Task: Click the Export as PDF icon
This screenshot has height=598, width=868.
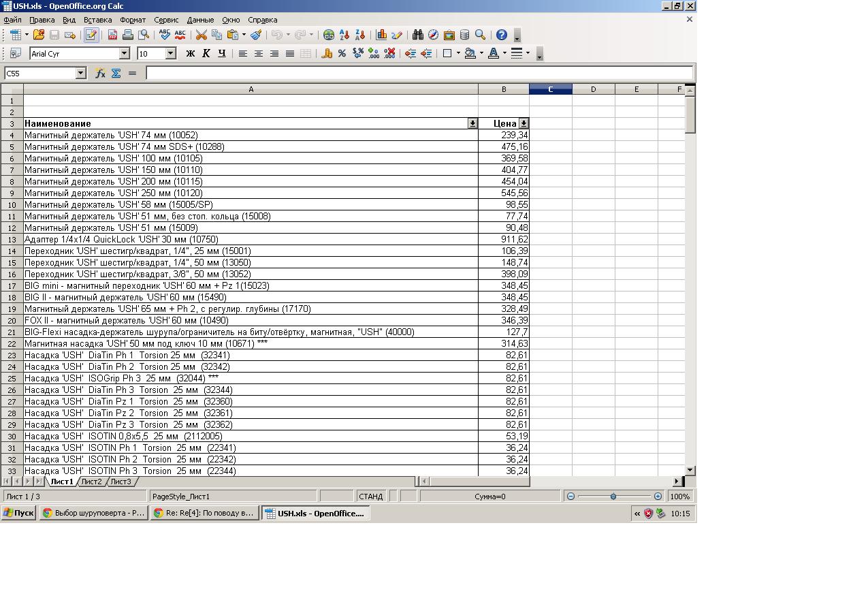Action: [x=113, y=35]
